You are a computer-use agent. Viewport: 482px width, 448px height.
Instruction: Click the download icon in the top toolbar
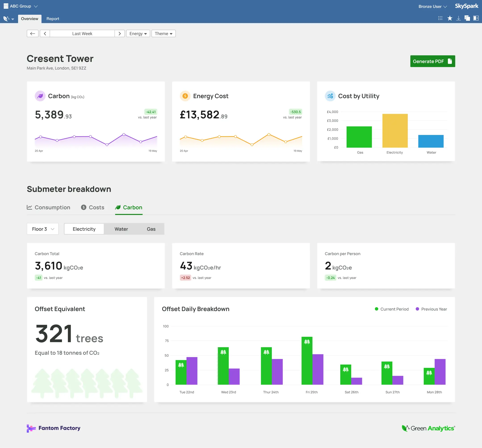tap(459, 18)
